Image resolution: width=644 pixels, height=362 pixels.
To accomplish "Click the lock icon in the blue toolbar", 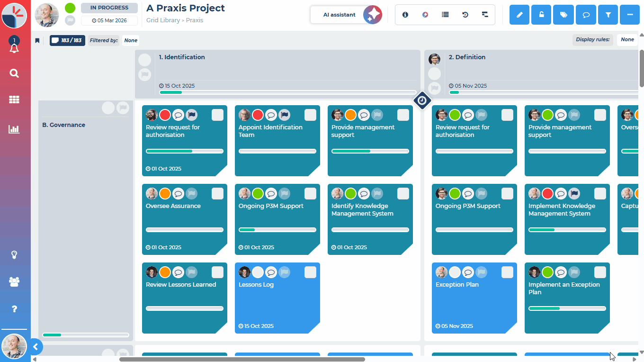I will click(x=541, y=15).
